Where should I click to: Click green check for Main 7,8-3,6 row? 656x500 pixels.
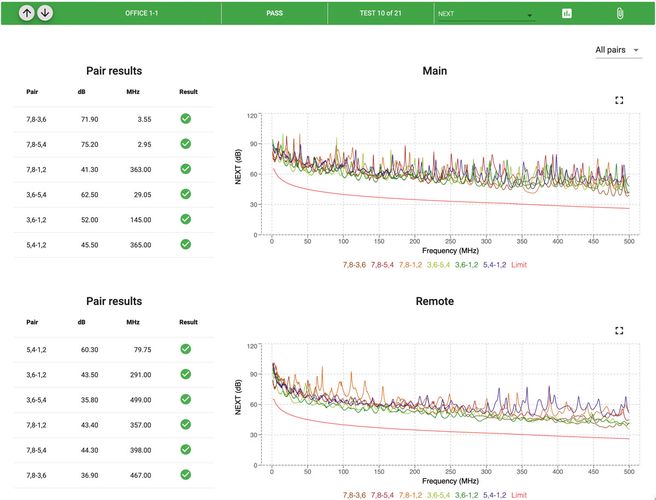(186, 119)
